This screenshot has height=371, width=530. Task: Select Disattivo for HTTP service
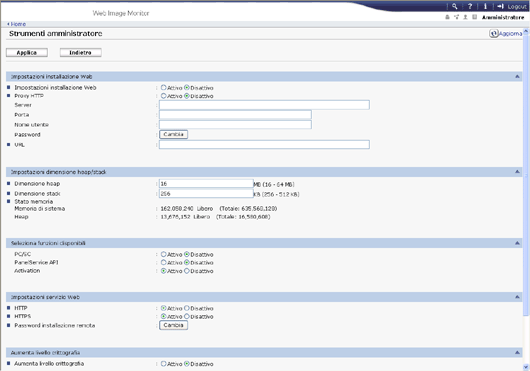tap(187, 308)
